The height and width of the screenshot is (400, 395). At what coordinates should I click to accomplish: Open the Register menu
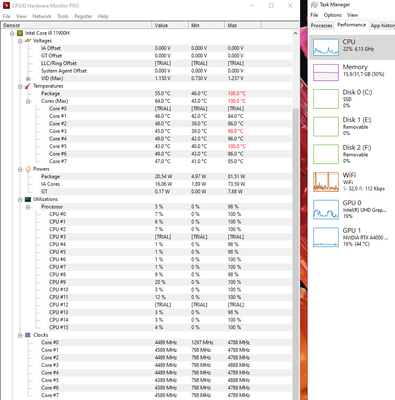point(83,16)
